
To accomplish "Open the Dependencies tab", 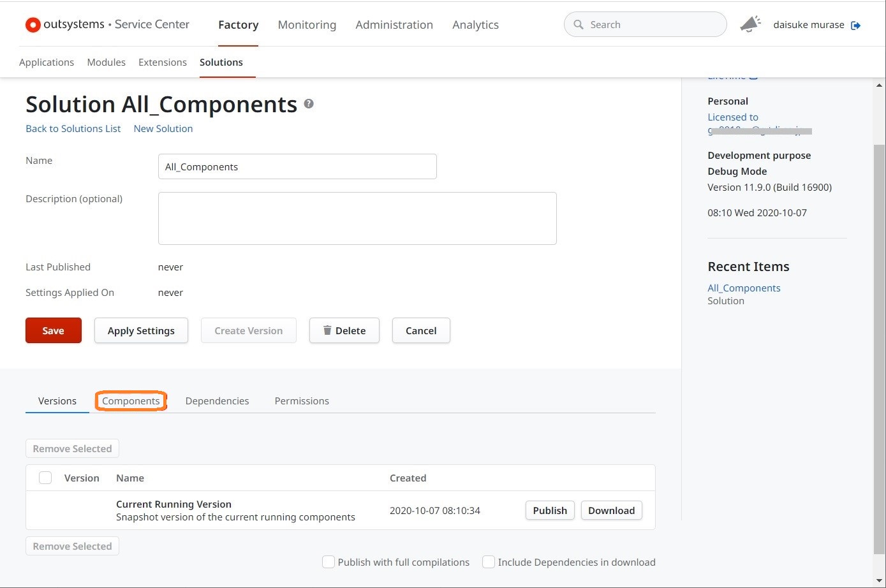I will point(217,401).
